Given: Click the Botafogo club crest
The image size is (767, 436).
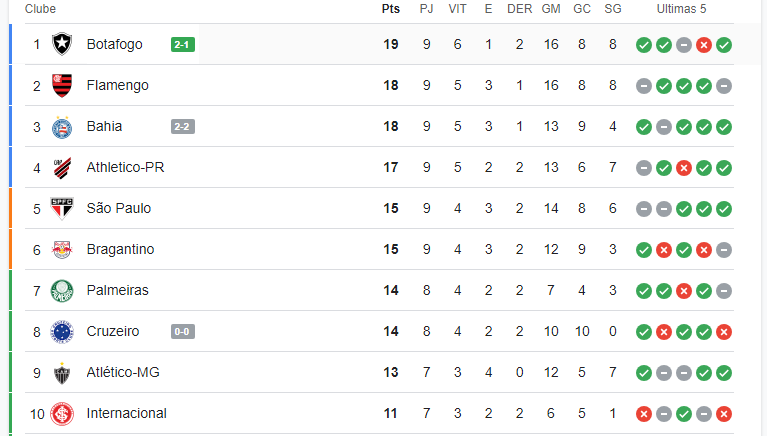Looking at the screenshot, I should click(62, 44).
